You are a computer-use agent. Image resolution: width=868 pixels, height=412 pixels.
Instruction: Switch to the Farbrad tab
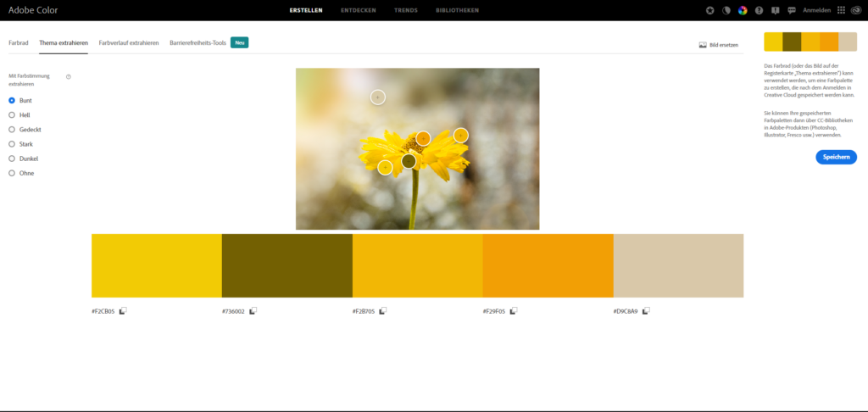(18, 42)
